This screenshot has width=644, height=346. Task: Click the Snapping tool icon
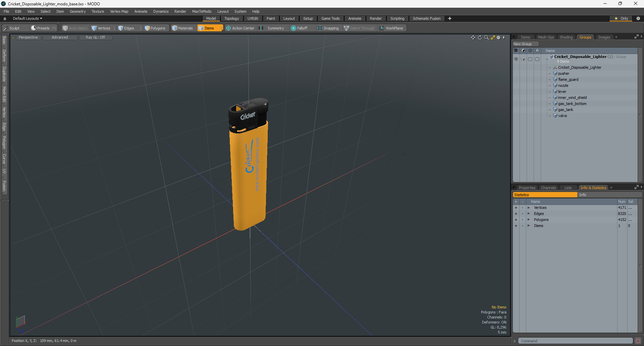(320, 28)
